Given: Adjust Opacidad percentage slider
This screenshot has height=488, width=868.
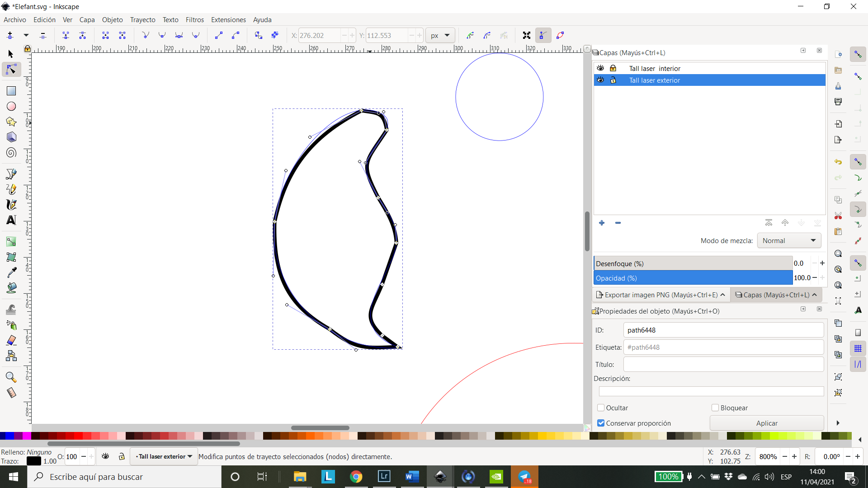Looking at the screenshot, I should 693,278.
